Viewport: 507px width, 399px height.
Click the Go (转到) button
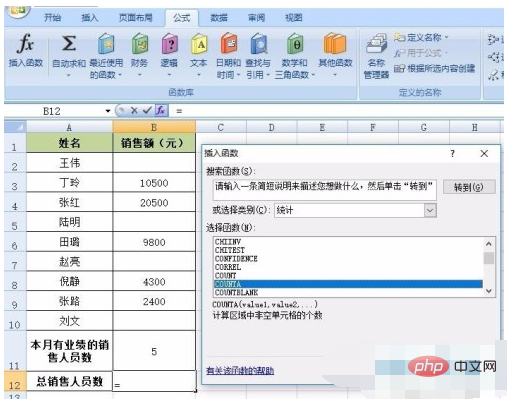click(469, 187)
